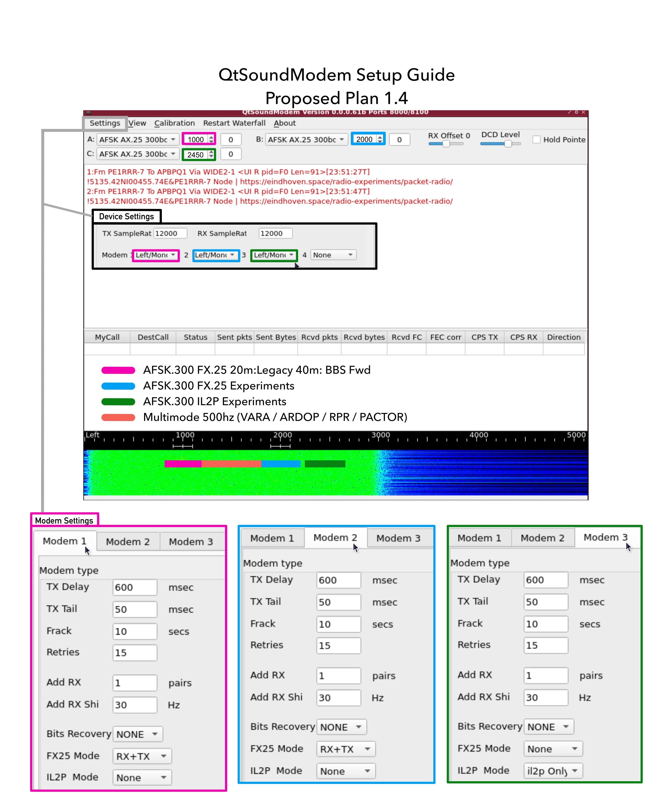The height and width of the screenshot is (807, 672).
Task: Click the spinner arrows on 1000 frequency
Action: click(211, 140)
